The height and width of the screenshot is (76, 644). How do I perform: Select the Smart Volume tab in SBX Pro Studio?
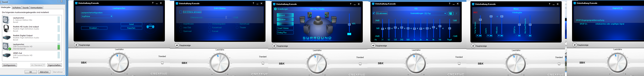tap(285, 28)
